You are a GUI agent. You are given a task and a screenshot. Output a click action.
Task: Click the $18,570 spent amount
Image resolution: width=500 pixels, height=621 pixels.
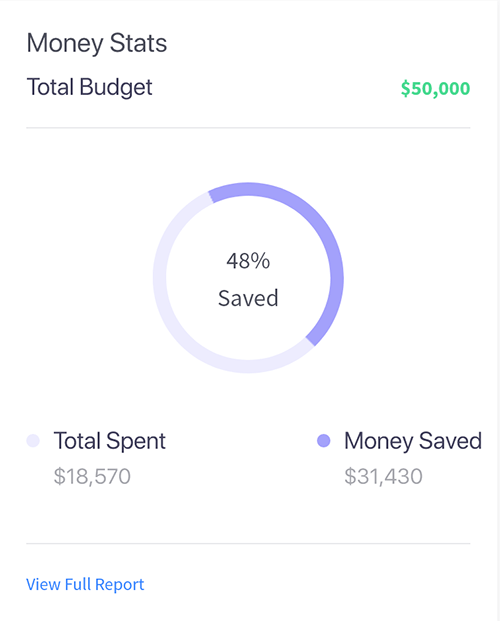pos(92,476)
